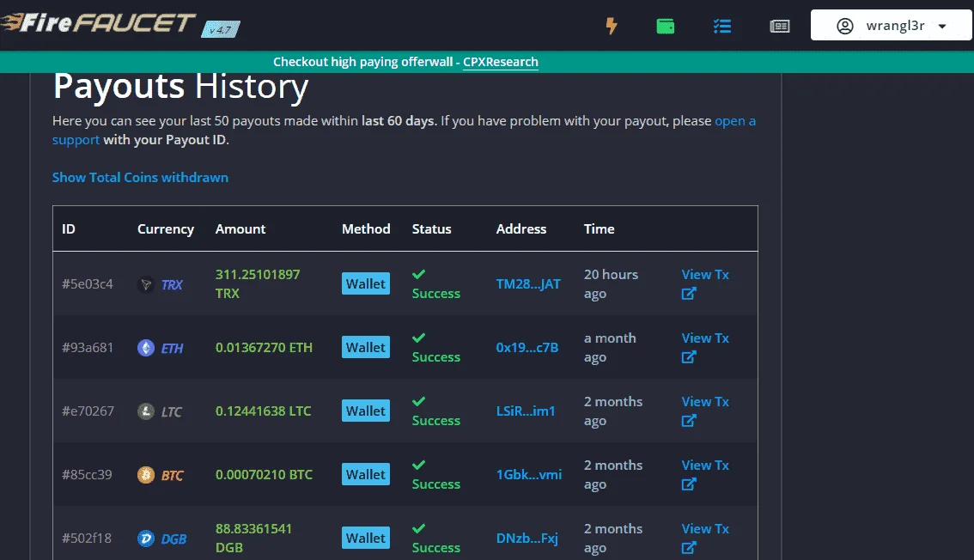Expand the wrangl3r account dropdown
The width and height of the screenshot is (974, 560).
pyautogui.click(x=892, y=26)
